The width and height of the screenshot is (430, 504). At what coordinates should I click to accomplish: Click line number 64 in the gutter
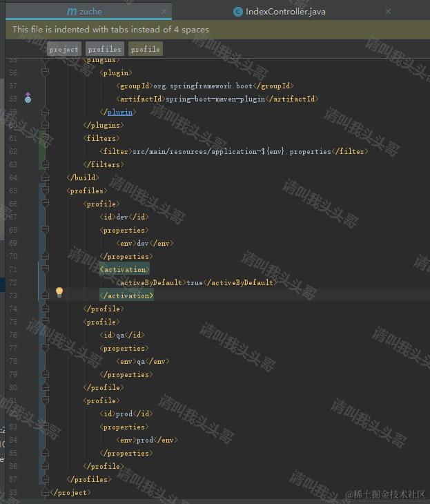point(13,177)
